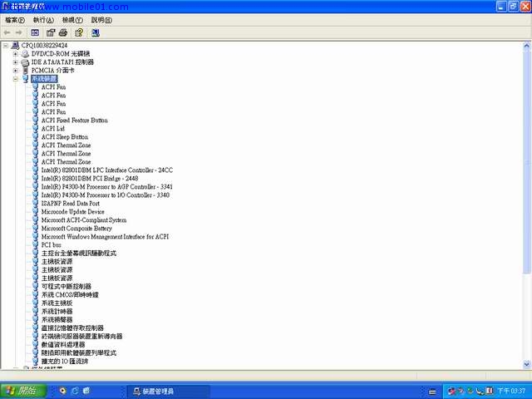Select Intel 82801DBM LPC Interface Controller - 24CC
Screen dimensions: 532x399
pyautogui.click(x=107, y=170)
